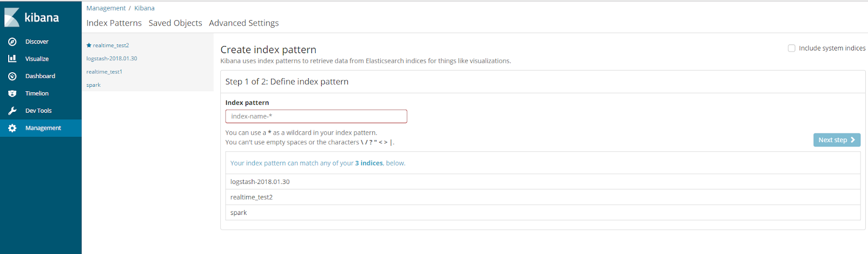Open Dashboard via its gauge icon
This screenshot has width=868, height=254.
coord(12,76)
